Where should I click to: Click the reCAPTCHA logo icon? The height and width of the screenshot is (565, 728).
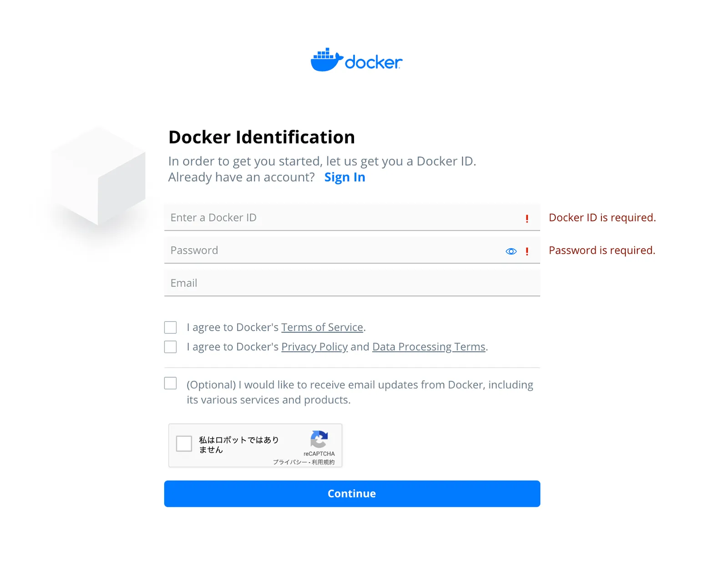click(319, 439)
